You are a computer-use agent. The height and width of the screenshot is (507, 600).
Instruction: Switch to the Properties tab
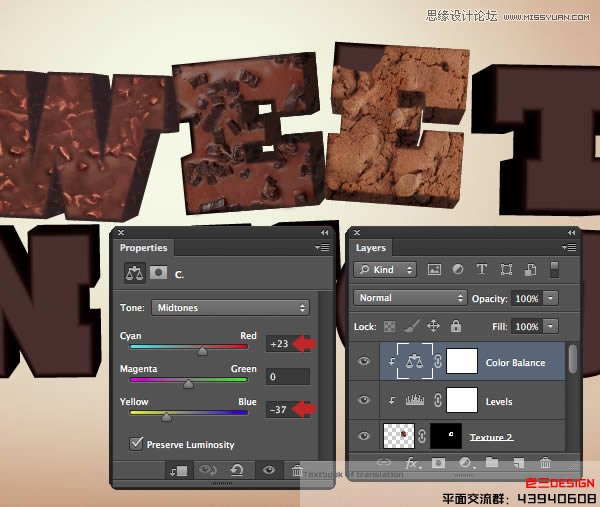click(x=143, y=248)
